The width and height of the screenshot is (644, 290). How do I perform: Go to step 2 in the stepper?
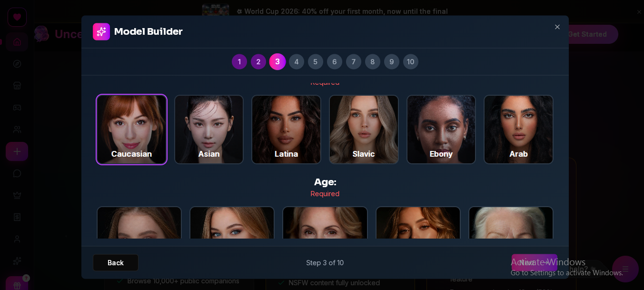point(258,61)
